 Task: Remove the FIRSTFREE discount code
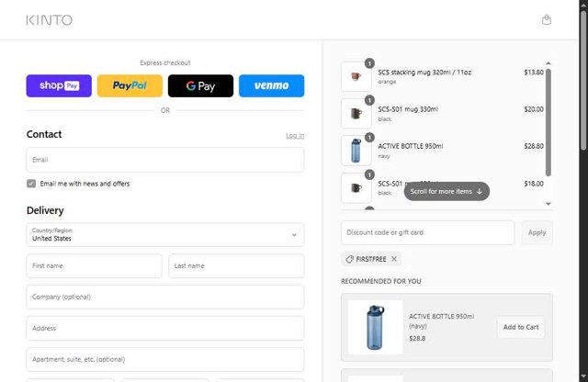[394, 259]
